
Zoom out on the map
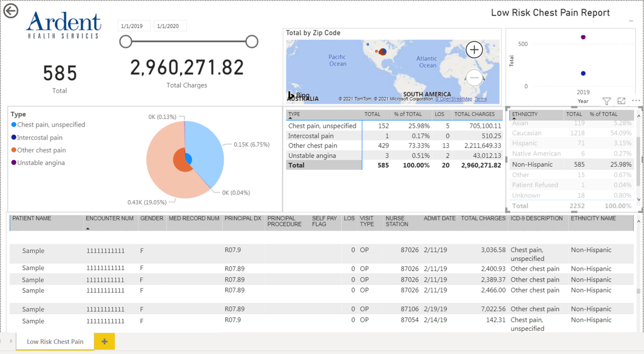pos(474,78)
